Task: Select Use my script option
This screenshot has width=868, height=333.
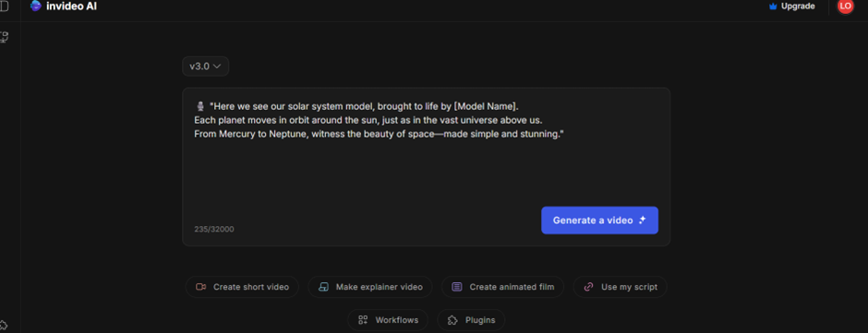Action: pyautogui.click(x=620, y=287)
